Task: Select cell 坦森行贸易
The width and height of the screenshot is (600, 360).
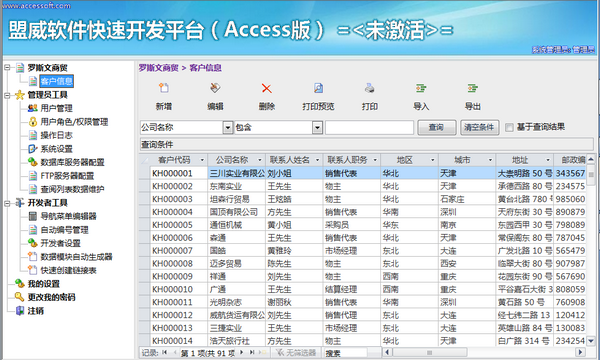Action: [236, 199]
